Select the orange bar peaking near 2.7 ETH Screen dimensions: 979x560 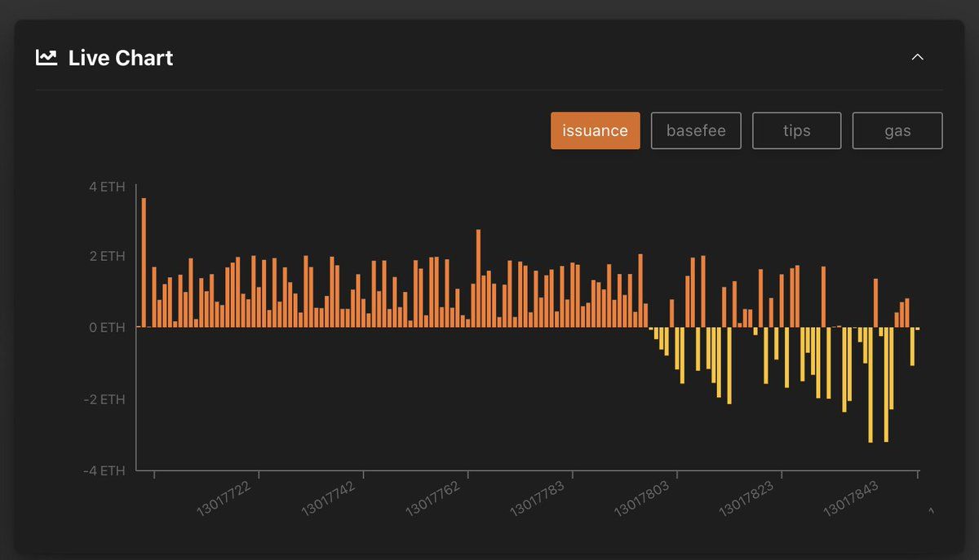(479, 277)
